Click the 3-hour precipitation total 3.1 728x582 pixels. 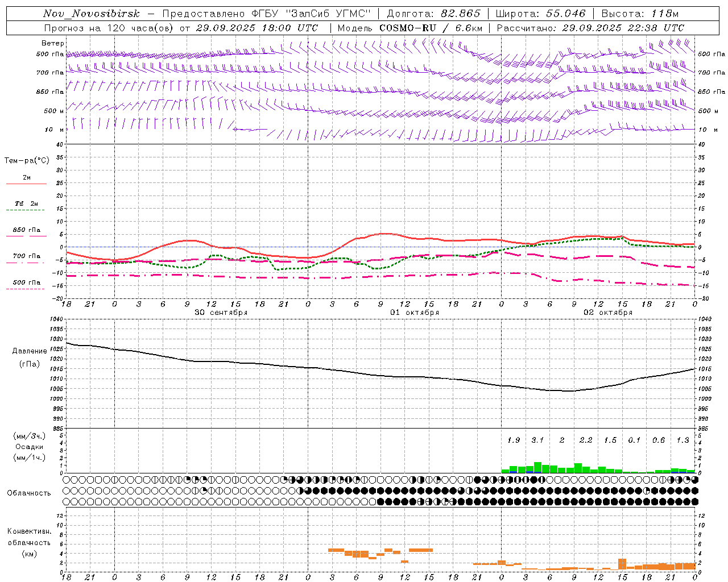537,440
